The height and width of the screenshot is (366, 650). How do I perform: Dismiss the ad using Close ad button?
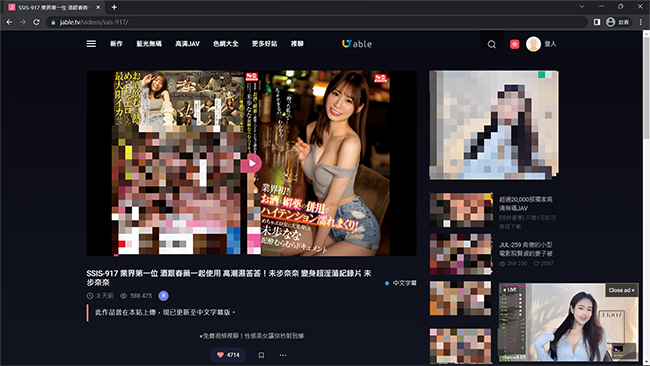click(x=621, y=290)
